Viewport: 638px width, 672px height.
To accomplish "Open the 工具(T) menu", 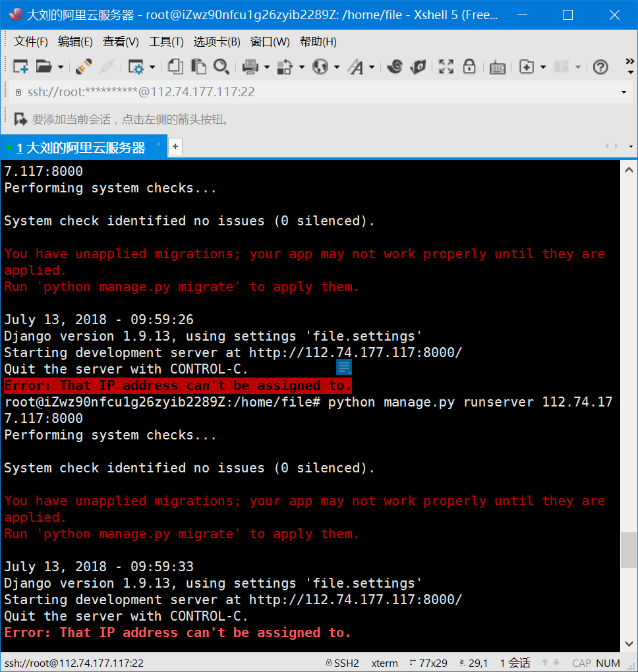I will [x=166, y=42].
